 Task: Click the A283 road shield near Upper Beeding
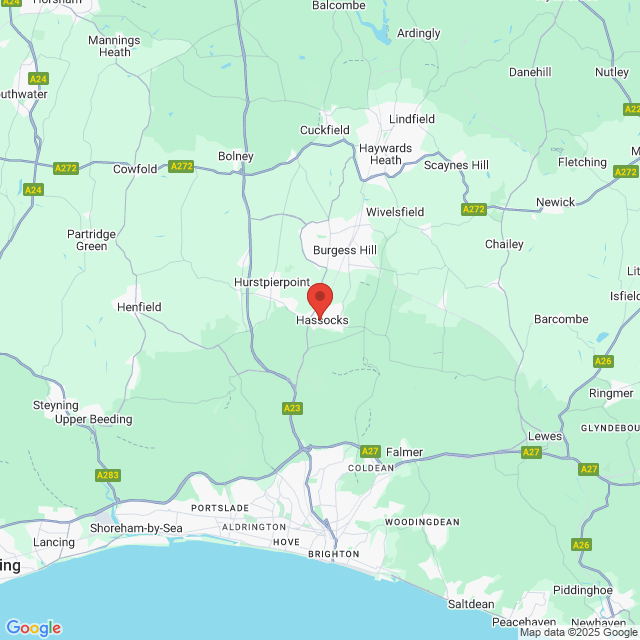pyautogui.click(x=108, y=475)
